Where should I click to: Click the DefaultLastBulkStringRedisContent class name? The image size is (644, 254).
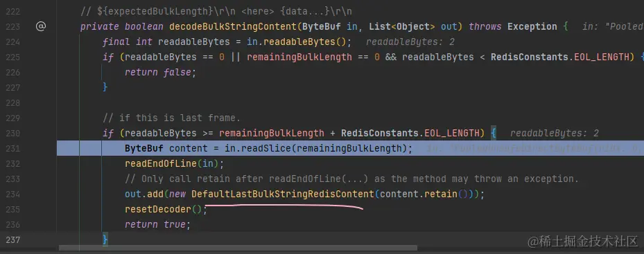[283, 194]
